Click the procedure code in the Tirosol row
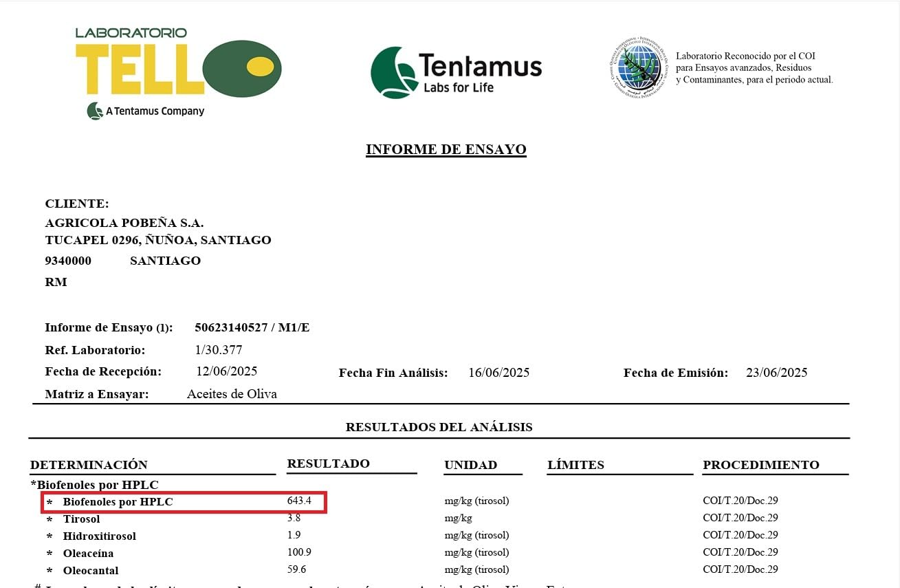 click(x=740, y=518)
